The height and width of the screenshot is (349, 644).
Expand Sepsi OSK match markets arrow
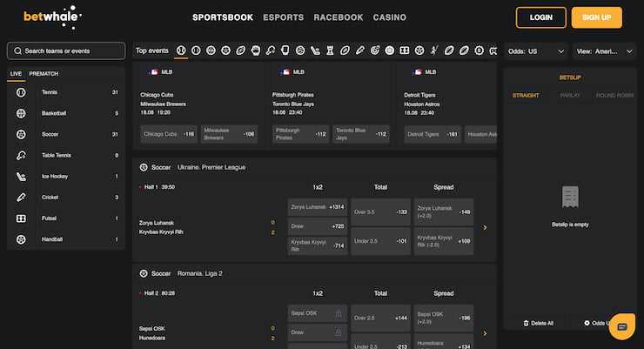tap(485, 333)
